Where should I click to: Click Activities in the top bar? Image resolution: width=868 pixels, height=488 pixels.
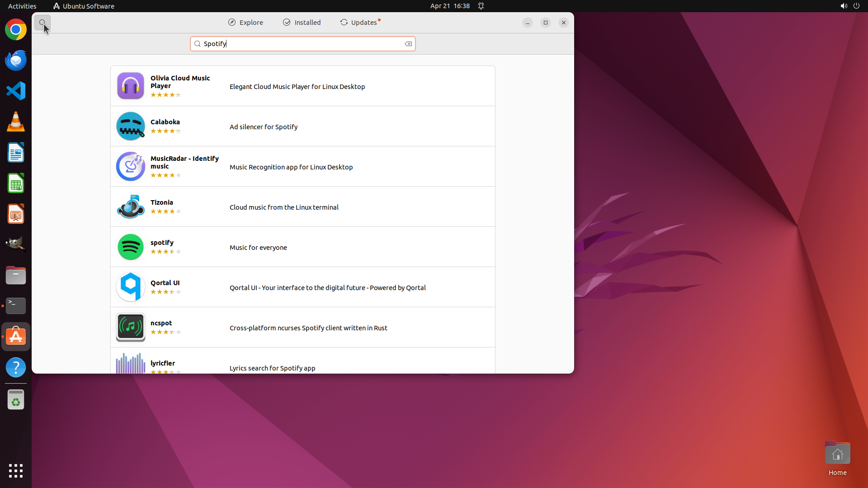point(22,6)
